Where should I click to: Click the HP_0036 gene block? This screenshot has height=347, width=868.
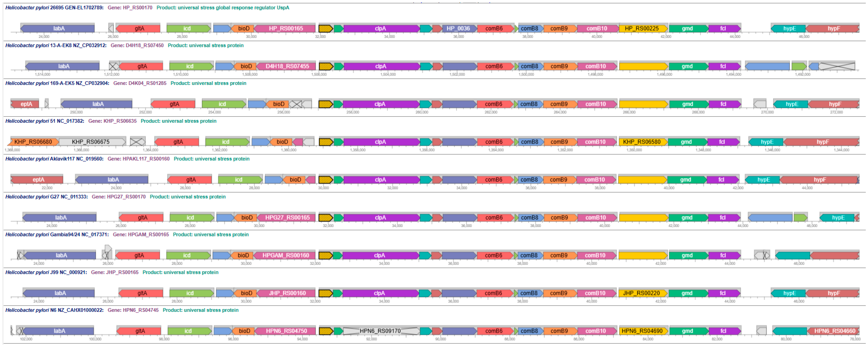coord(460,29)
